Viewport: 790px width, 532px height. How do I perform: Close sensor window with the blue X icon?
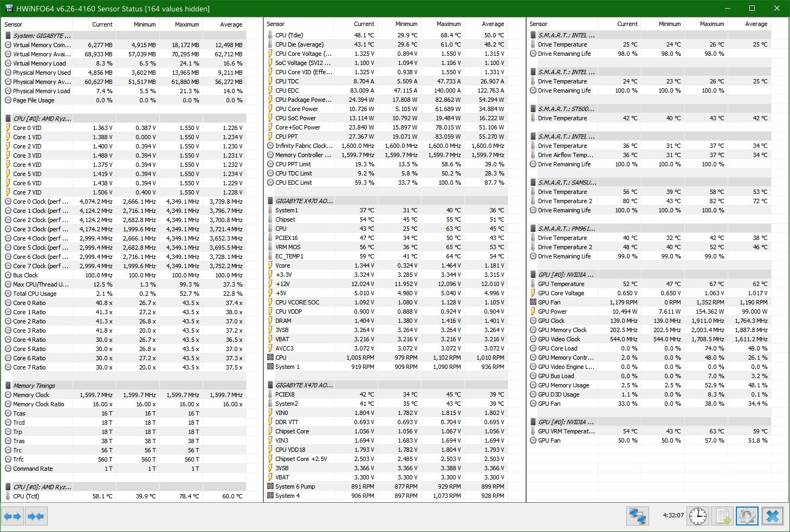point(773,516)
